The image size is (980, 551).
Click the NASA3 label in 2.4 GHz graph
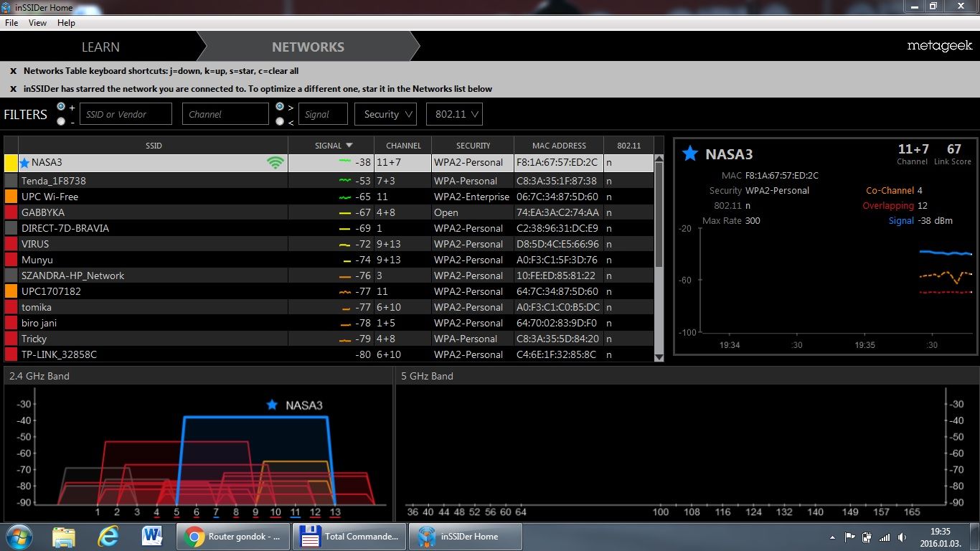point(303,405)
